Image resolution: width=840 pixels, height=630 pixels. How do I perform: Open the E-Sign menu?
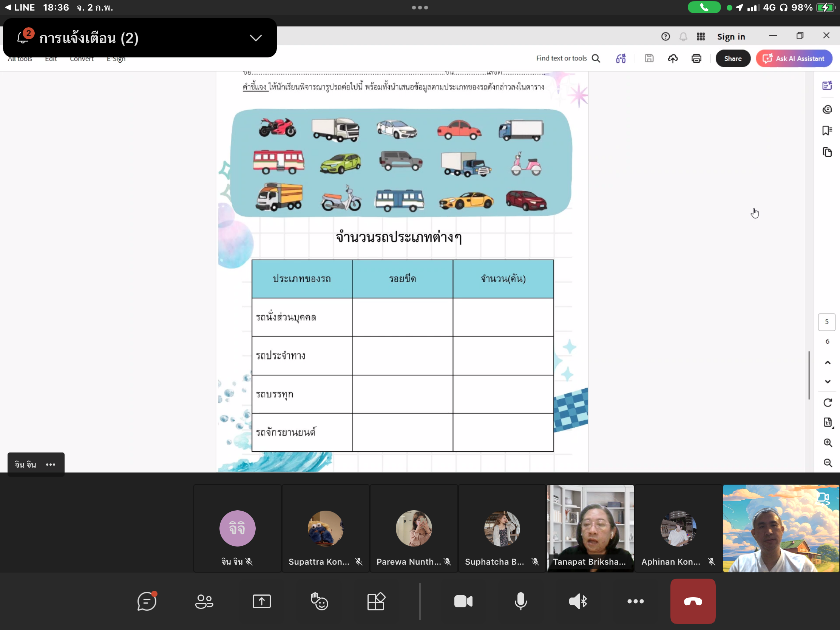116,59
